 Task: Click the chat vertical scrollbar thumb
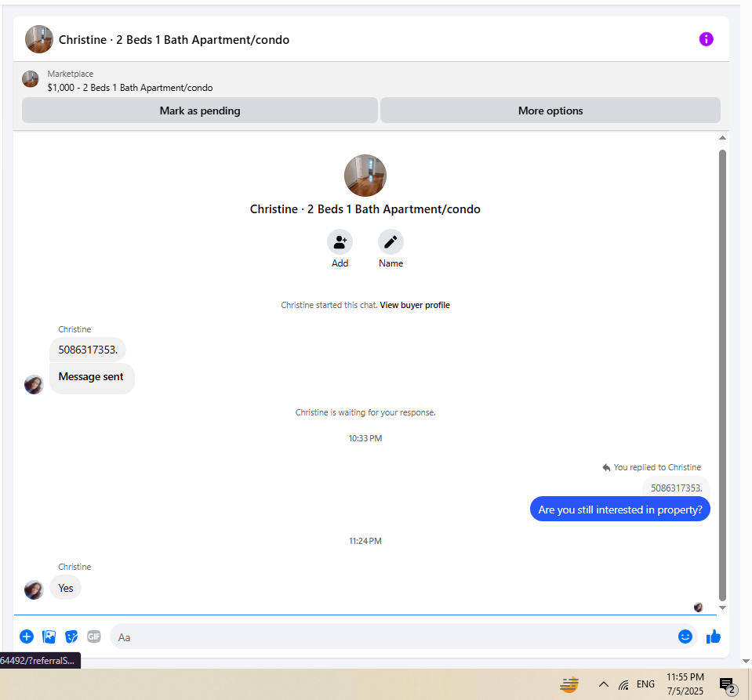pyautogui.click(x=723, y=375)
